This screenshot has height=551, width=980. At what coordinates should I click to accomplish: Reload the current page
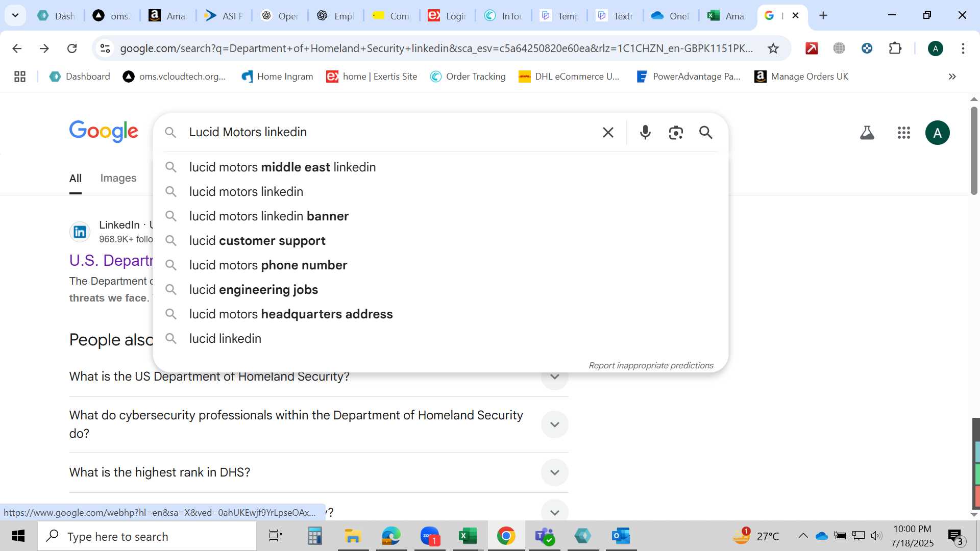click(x=72, y=48)
